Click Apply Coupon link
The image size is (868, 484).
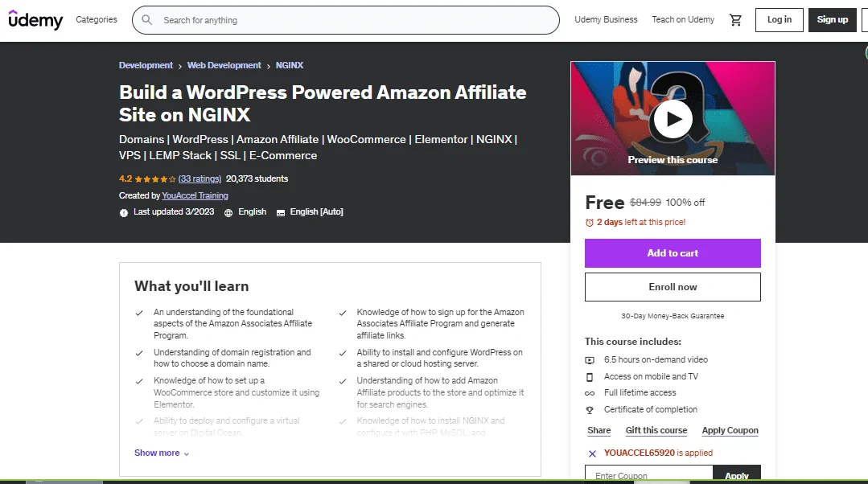tap(730, 430)
